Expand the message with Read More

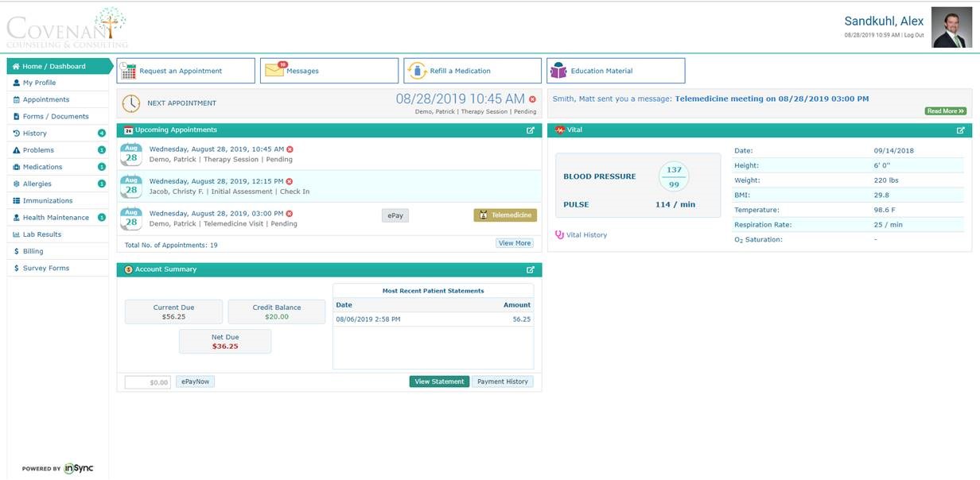click(945, 111)
